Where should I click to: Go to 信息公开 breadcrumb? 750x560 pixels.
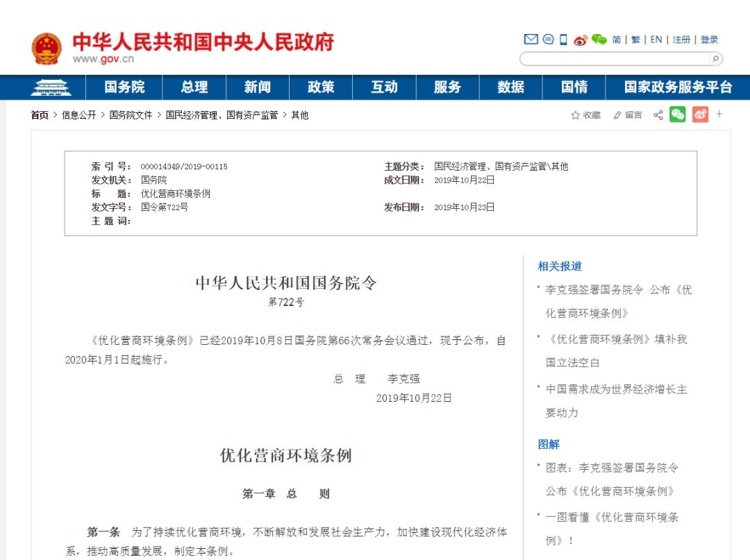tap(79, 115)
